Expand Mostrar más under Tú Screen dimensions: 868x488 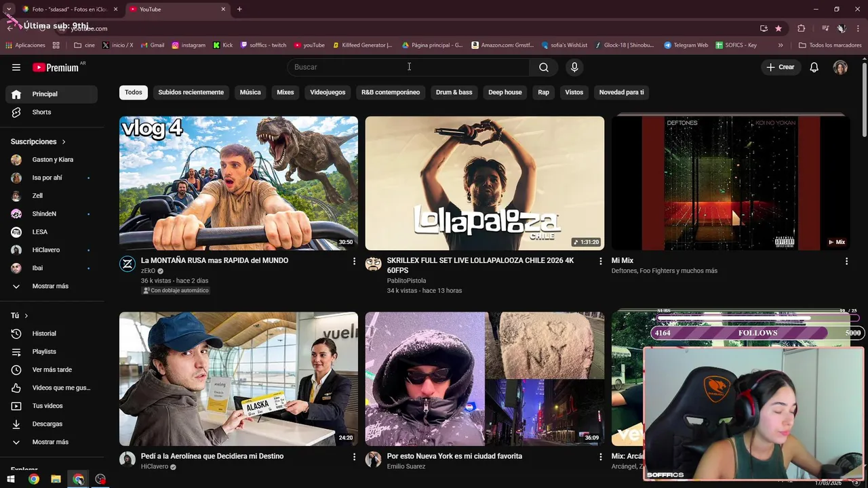point(52,442)
